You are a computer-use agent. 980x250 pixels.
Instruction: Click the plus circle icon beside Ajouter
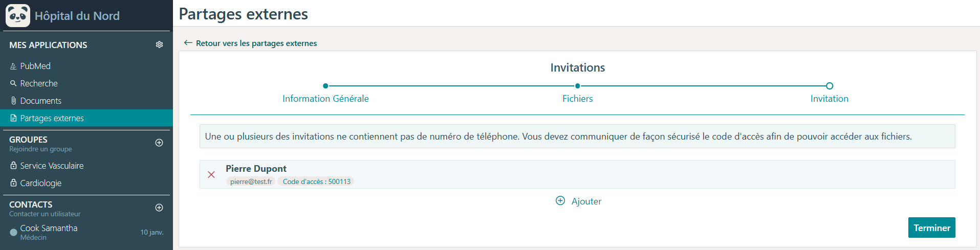560,200
